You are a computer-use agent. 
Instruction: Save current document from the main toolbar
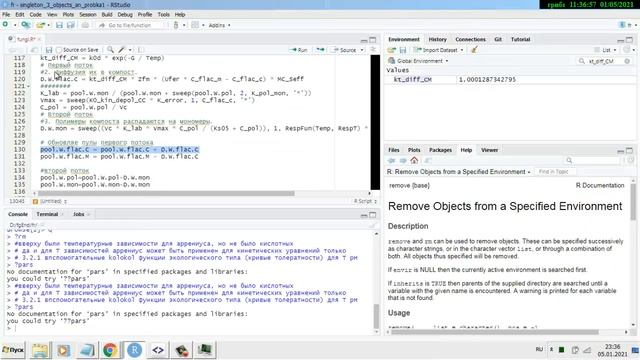60,25
